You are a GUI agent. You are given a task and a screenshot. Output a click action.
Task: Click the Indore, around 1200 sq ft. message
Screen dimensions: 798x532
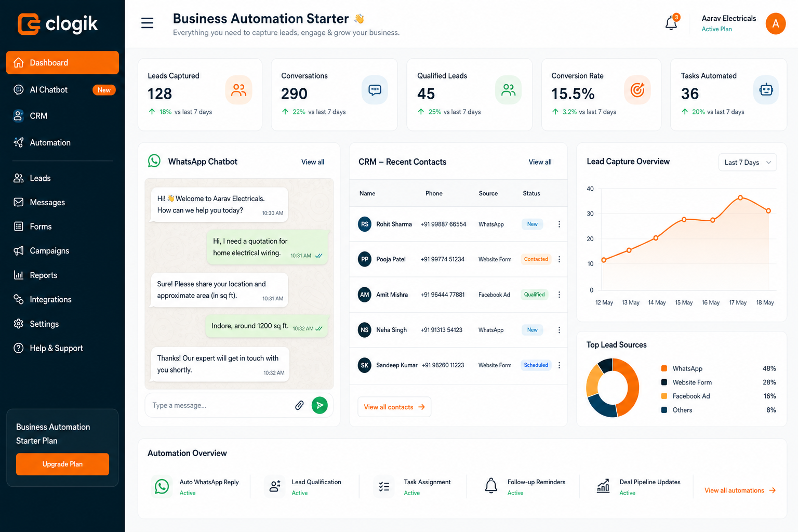[267, 326]
